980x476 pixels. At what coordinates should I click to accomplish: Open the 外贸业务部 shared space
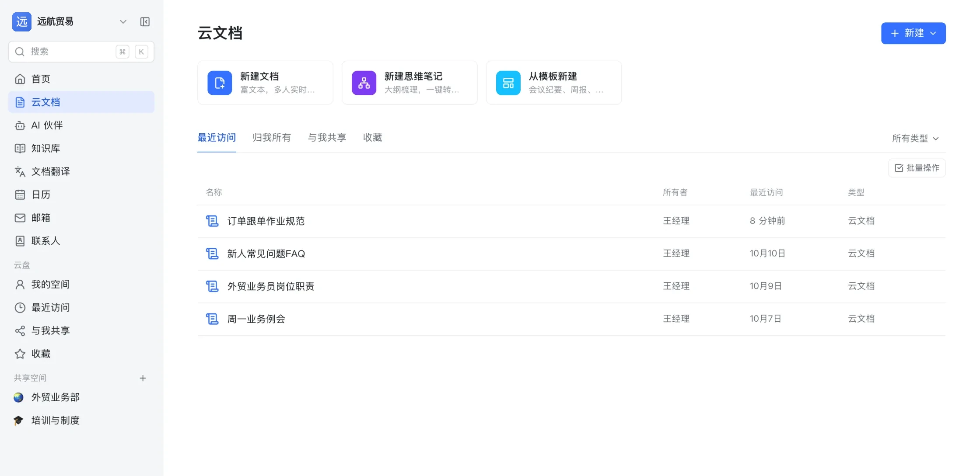pos(81,397)
